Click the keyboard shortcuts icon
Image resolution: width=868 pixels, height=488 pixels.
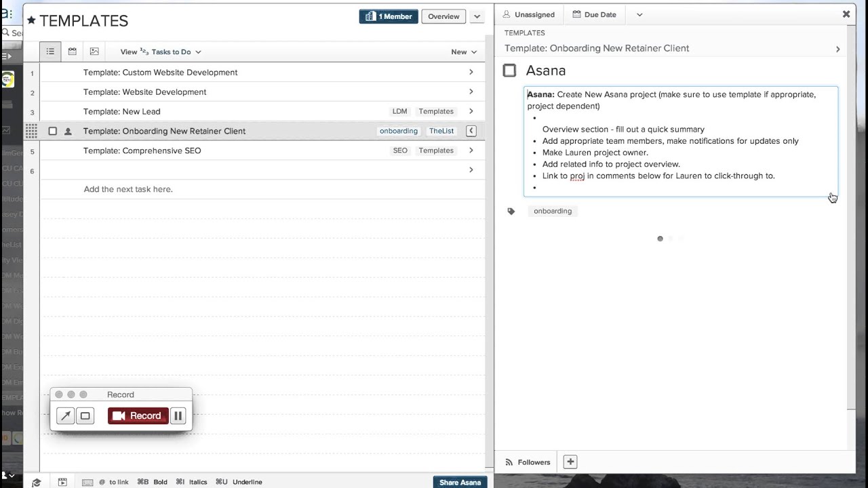(87, 482)
